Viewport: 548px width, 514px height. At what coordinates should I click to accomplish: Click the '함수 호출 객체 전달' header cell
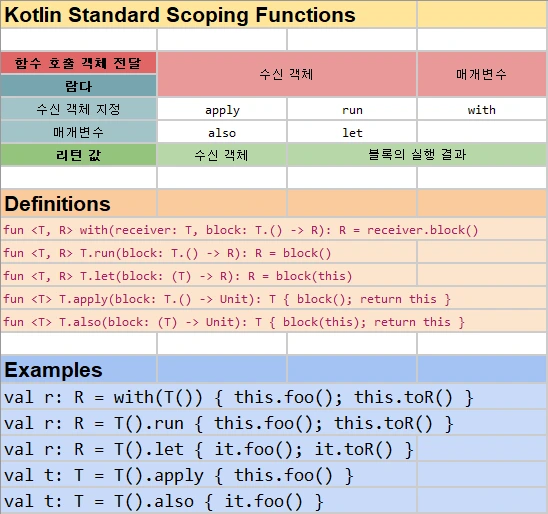[x=79, y=63]
